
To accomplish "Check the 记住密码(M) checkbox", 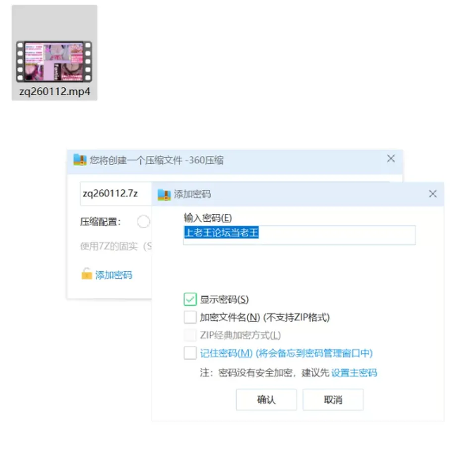I will (190, 353).
